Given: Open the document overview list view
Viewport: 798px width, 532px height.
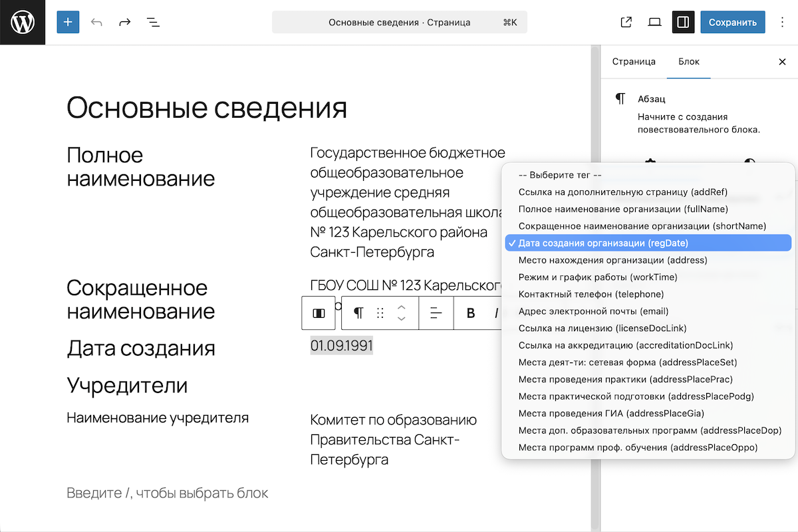Looking at the screenshot, I should (154, 23).
